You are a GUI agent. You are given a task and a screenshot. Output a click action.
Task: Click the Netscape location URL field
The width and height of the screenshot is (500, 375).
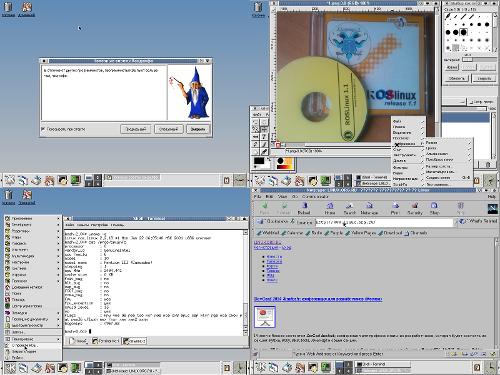click(x=384, y=222)
